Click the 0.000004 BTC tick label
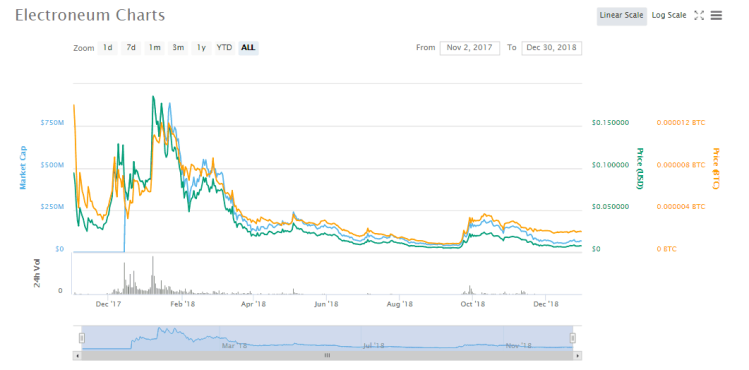The height and width of the screenshot is (370, 749). (681, 207)
